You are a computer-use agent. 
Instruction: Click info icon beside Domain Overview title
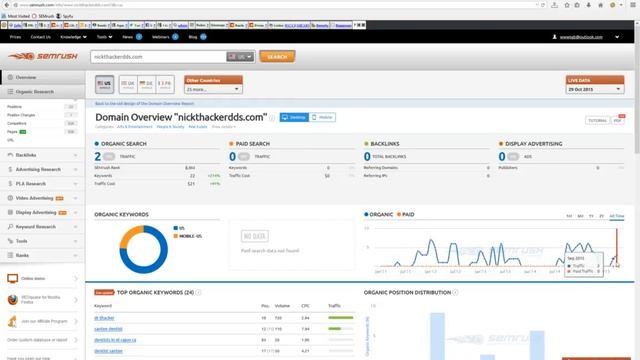point(272,118)
